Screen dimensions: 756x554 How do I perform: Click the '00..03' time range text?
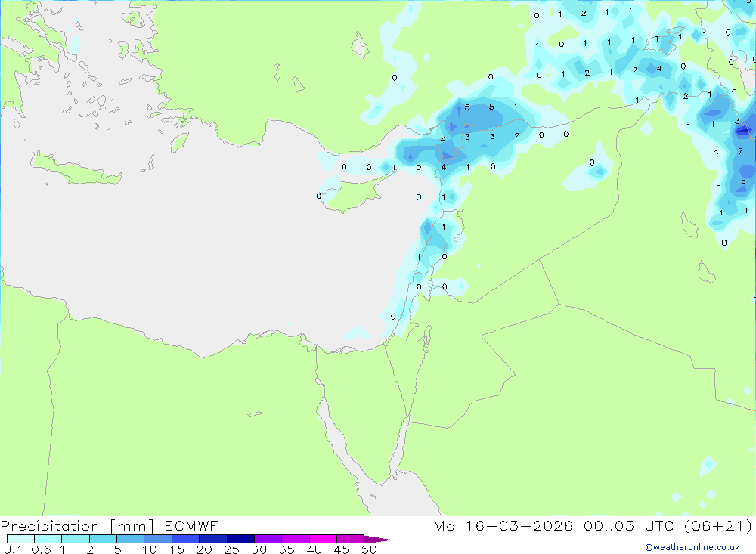pyautogui.click(x=609, y=525)
